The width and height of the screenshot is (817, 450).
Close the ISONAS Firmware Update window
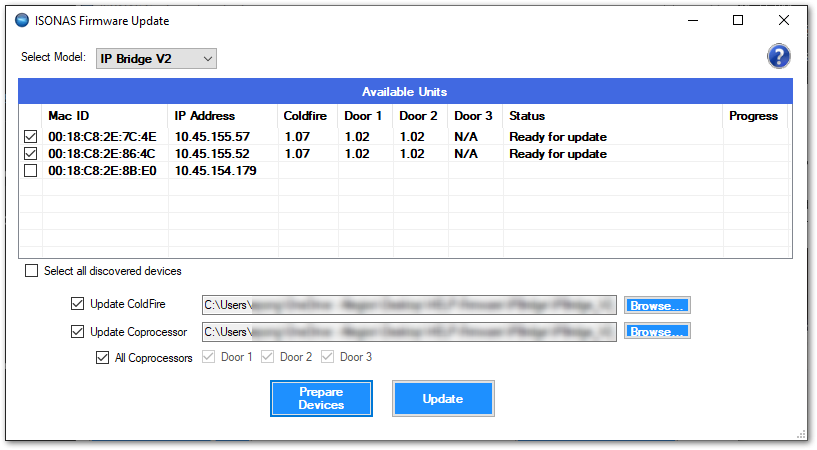[784, 20]
